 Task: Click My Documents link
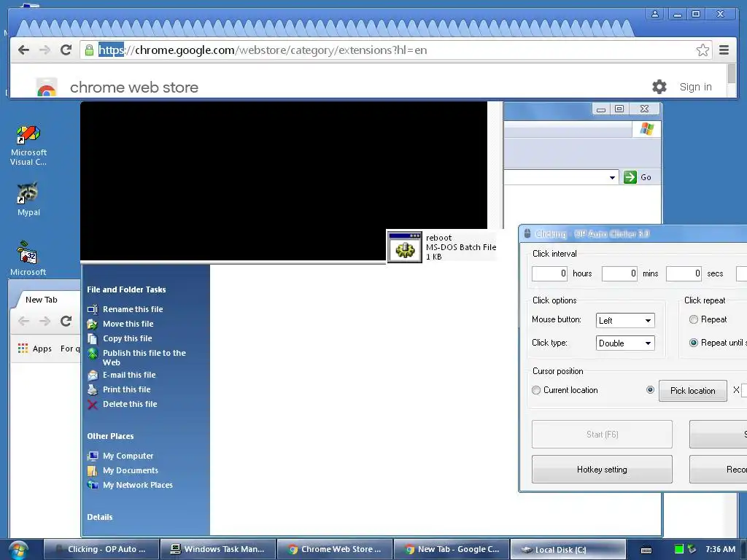click(131, 470)
